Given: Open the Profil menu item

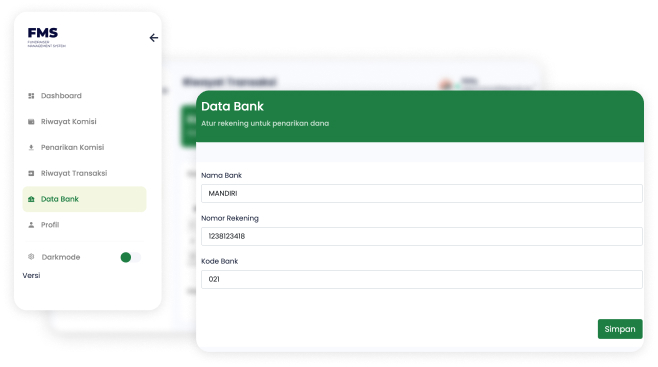Looking at the screenshot, I should 84,225.
